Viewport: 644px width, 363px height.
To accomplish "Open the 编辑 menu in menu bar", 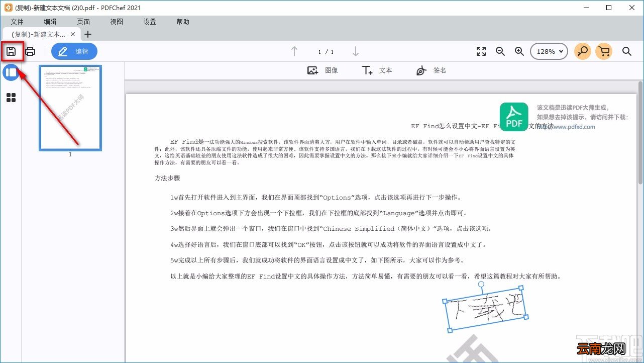I will pos(50,22).
